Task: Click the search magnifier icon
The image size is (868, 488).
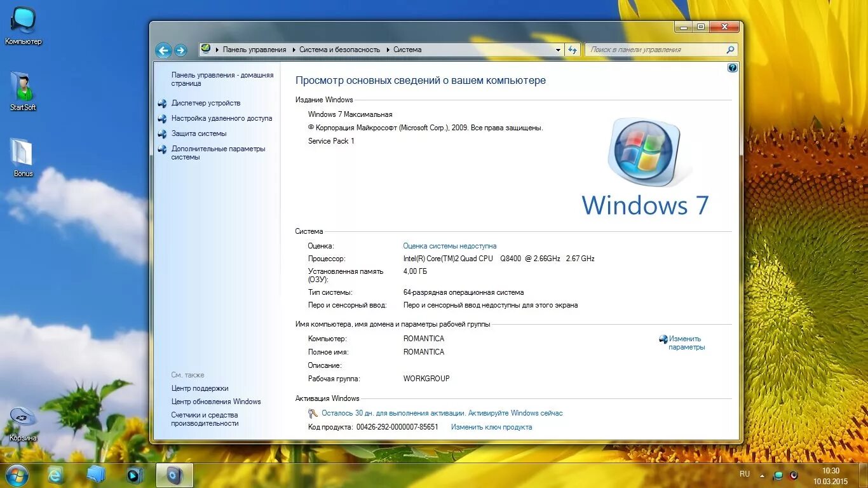Action: [x=730, y=50]
